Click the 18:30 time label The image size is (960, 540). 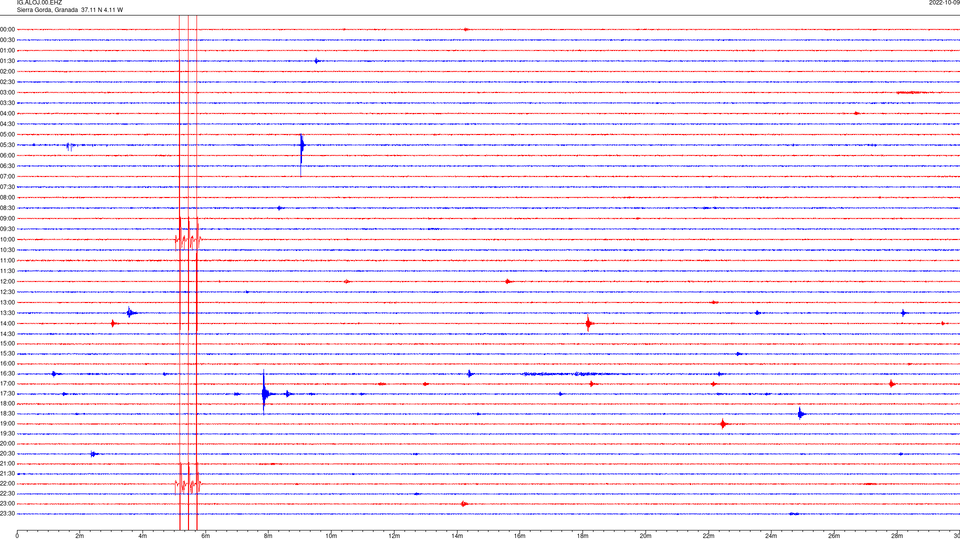[8, 414]
